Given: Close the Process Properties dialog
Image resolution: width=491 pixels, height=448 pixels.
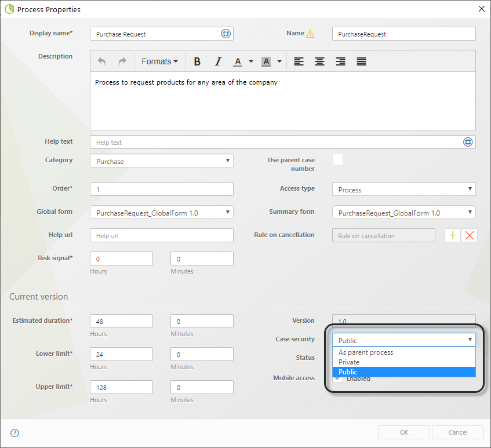Looking at the screenshot, I should 482,9.
